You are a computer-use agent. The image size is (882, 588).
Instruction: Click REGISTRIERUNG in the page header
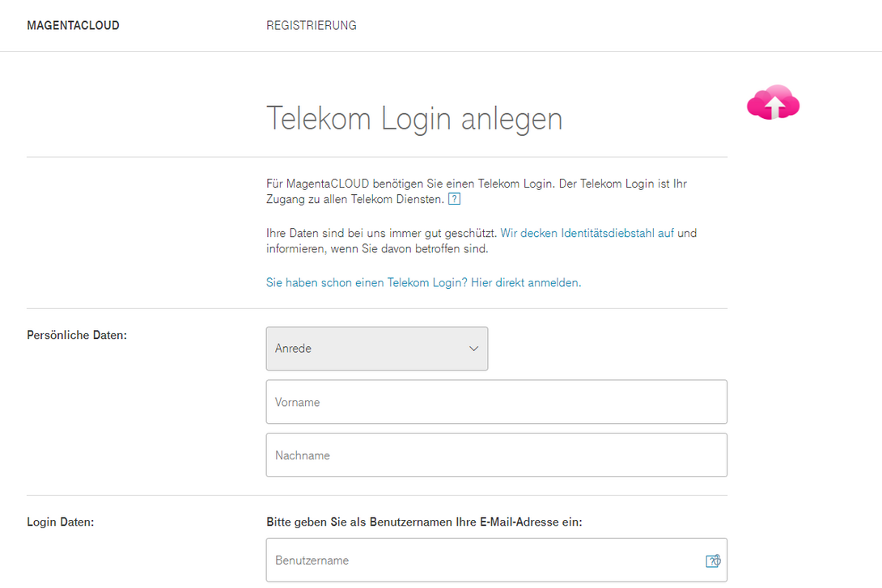tap(312, 25)
